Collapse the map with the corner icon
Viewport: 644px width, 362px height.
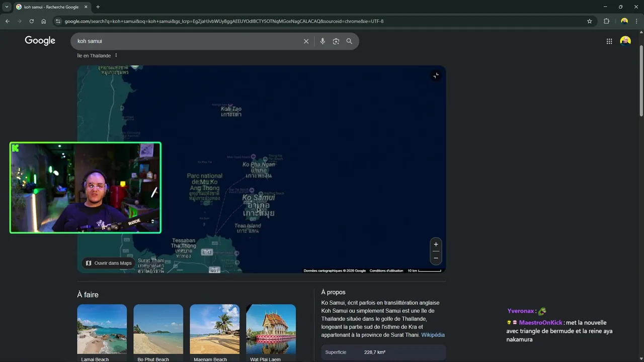(436, 75)
